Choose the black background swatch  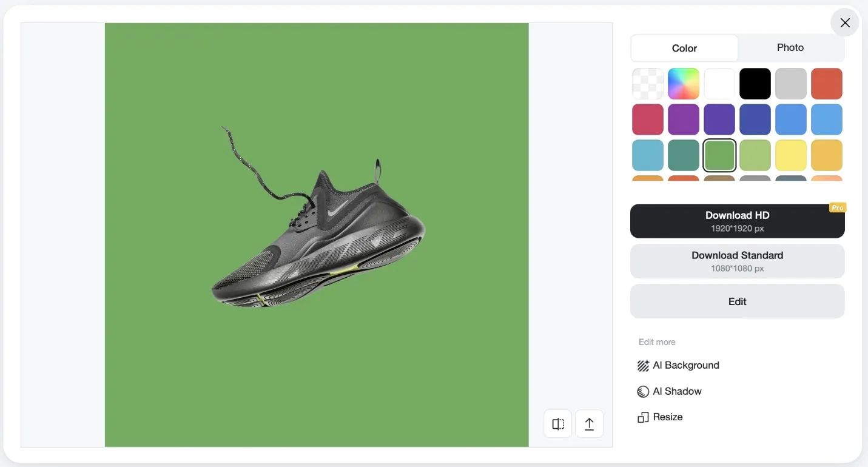pyautogui.click(x=755, y=84)
